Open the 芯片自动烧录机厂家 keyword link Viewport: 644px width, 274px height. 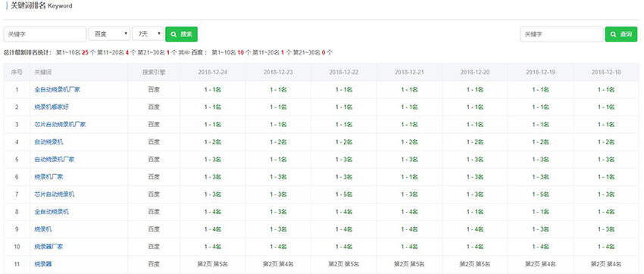point(60,124)
